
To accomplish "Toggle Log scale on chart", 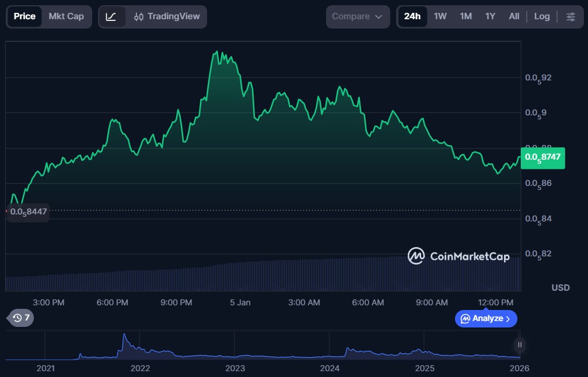I will tap(541, 17).
